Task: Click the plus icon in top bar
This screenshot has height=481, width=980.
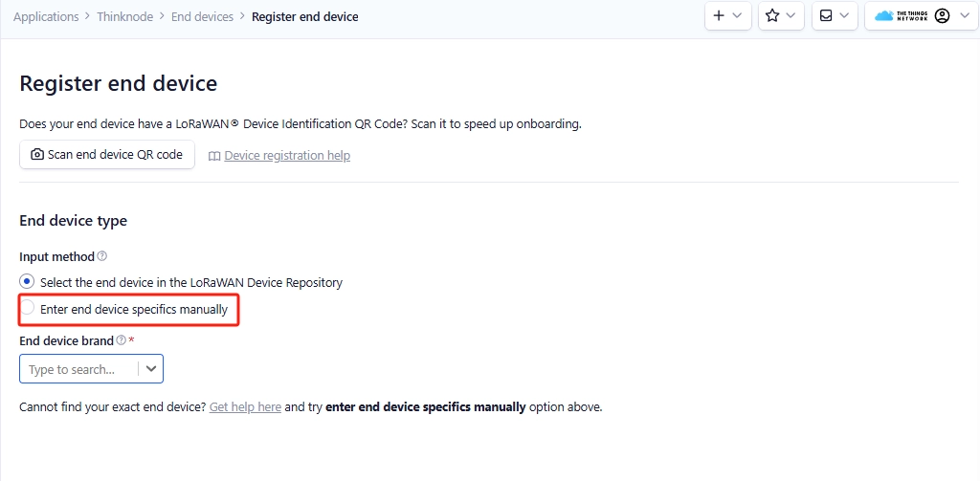Action: (x=720, y=16)
